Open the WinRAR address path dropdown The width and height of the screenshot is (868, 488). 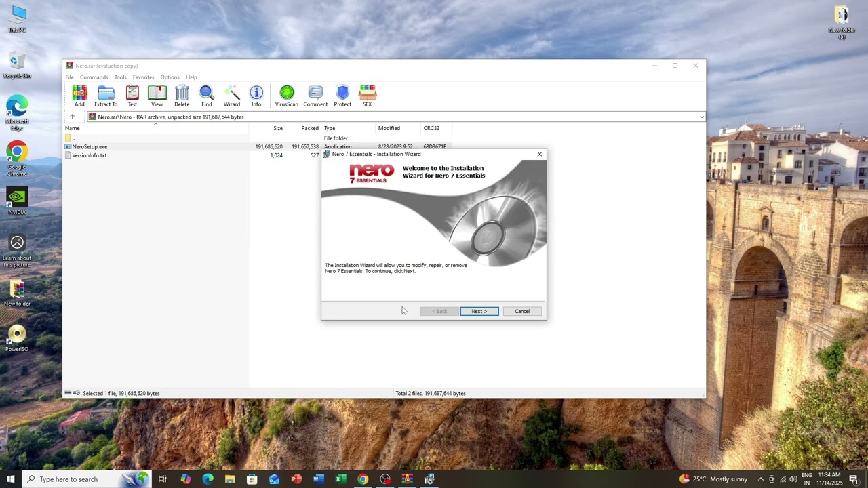pyautogui.click(x=702, y=117)
